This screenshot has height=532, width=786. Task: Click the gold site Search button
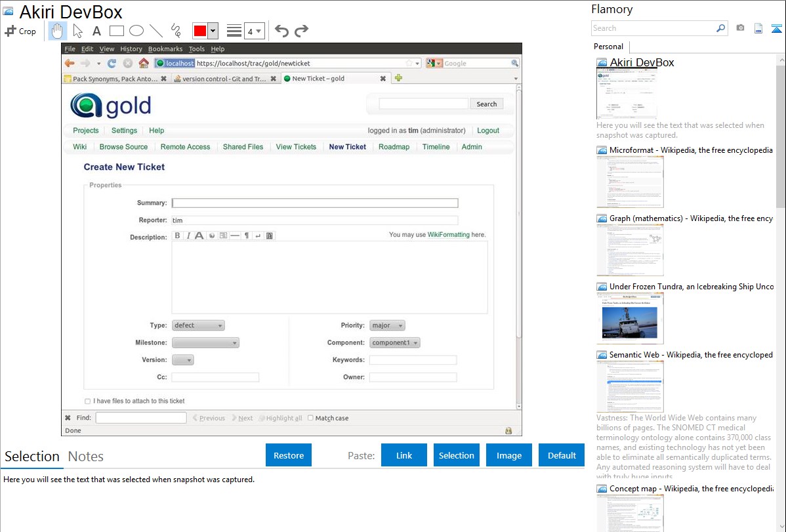[x=487, y=104]
